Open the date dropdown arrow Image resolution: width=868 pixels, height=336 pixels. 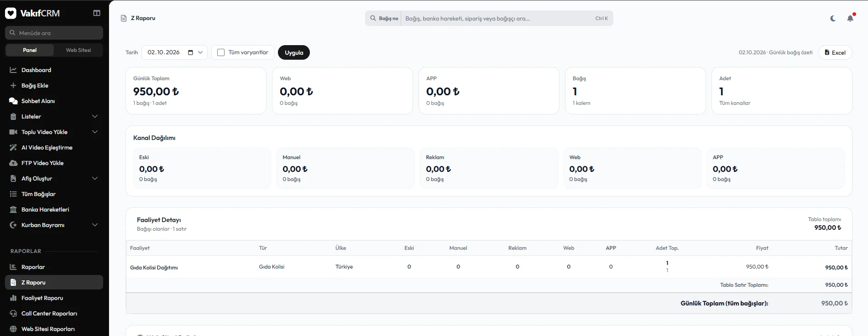[200, 52]
